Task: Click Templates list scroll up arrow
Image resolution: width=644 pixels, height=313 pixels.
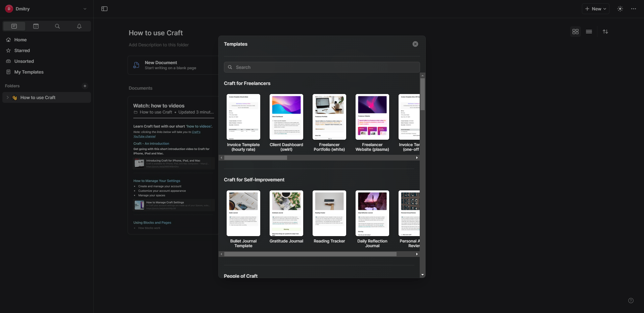Action: point(422,76)
